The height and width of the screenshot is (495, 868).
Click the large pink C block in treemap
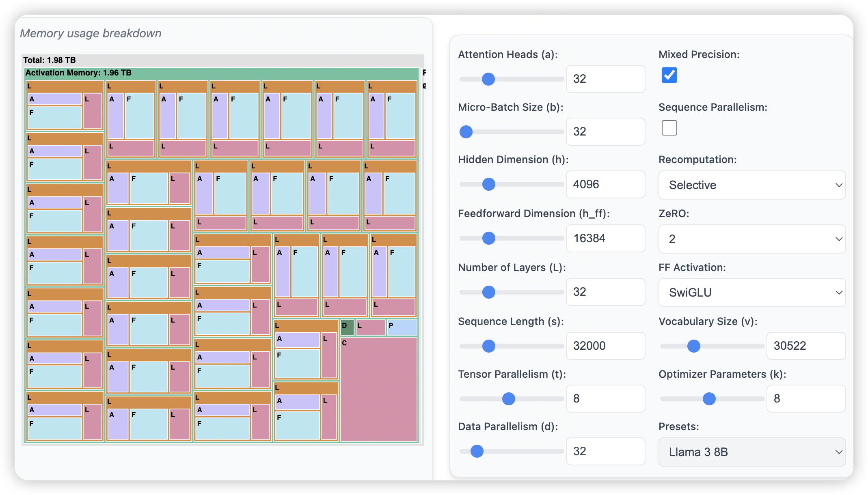[378, 390]
